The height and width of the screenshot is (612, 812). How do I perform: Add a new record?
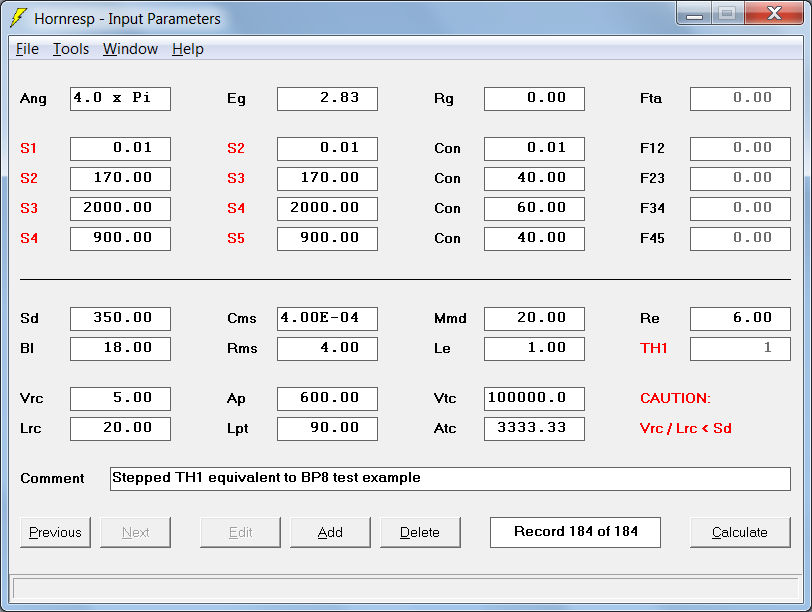pos(330,532)
